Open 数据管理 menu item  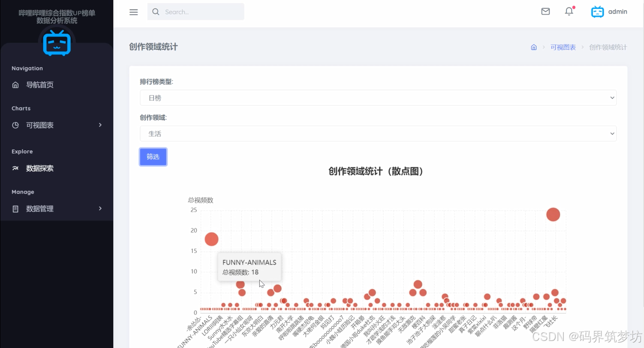pyautogui.click(x=40, y=208)
